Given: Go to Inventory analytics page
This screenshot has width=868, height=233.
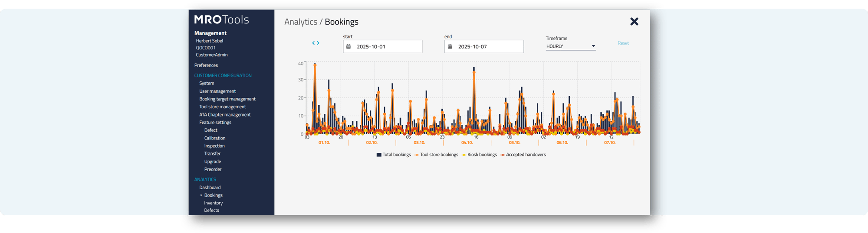Looking at the screenshot, I should point(214,203).
